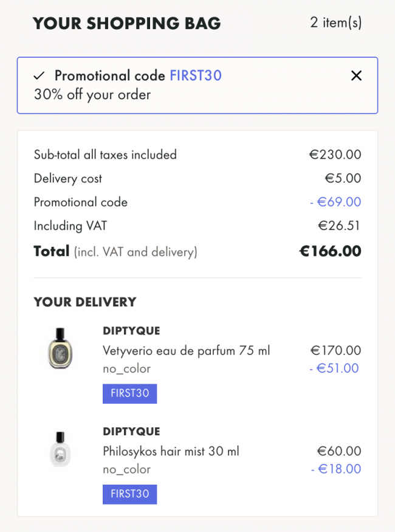This screenshot has width=395, height=532.
Task: Open Vetyverio eau de parfum 75 ml
Action: click(x=187, y=350)
